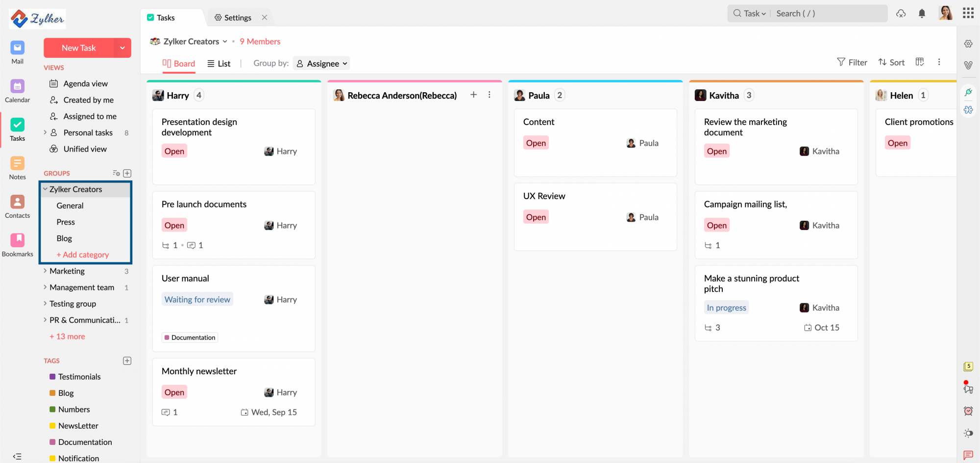
Task: Switch to the List view
Action: (x=219, y=63)
